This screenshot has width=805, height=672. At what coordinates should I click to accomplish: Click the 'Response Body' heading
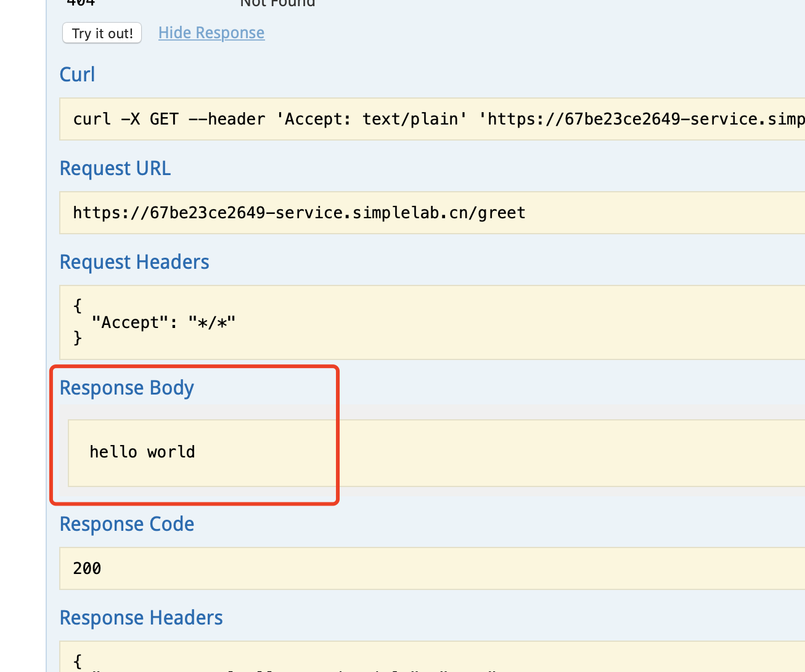point(127,388)
